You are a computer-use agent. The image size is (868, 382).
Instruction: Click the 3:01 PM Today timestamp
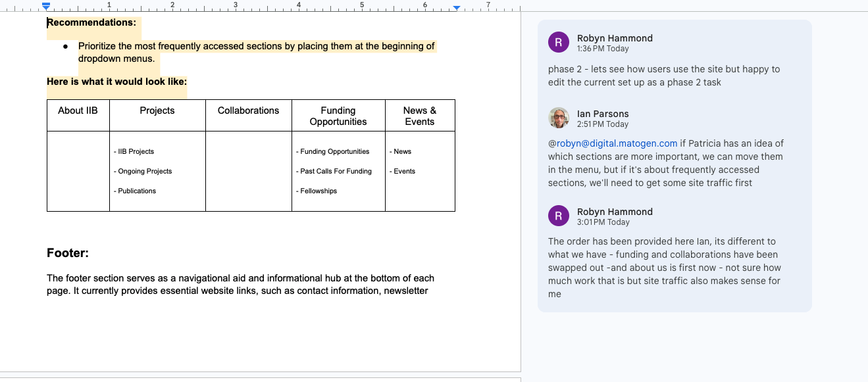pyautogui.click(x=603, y=222)
